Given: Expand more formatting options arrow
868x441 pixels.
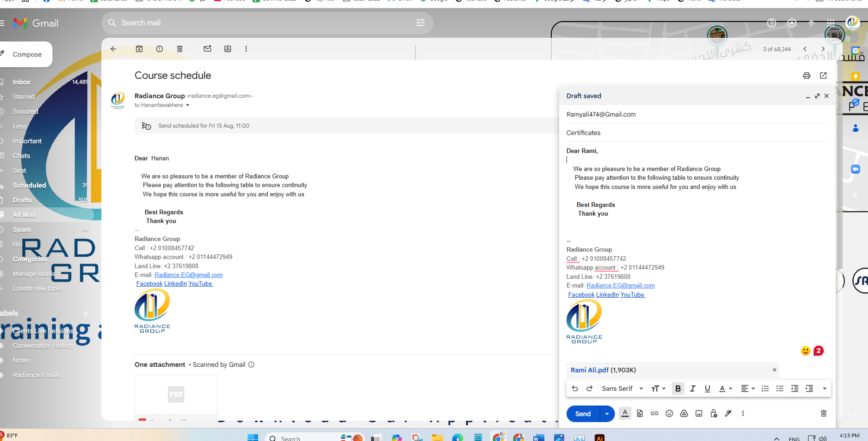Looking at the screenshot, I should point(825,388).
